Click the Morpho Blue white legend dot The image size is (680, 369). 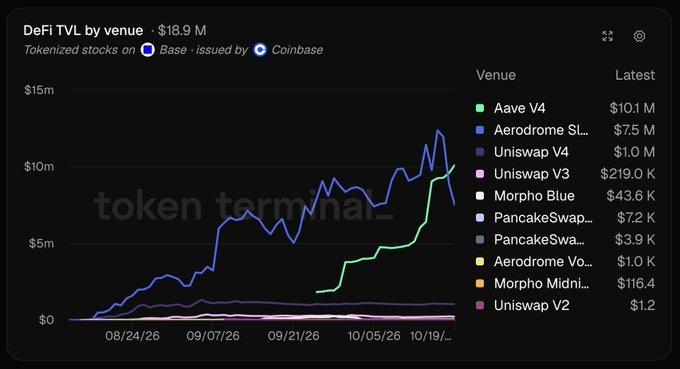coord(480,196)
